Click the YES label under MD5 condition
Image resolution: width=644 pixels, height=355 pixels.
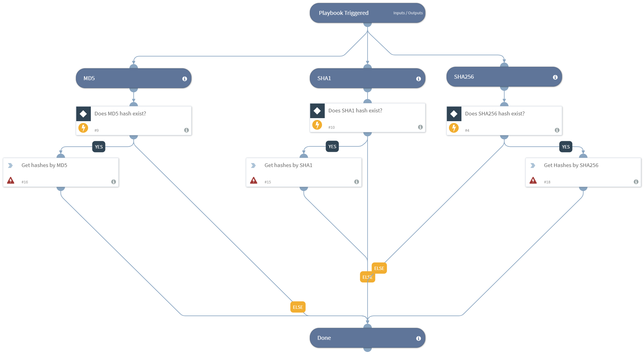(x=99, y=147)
